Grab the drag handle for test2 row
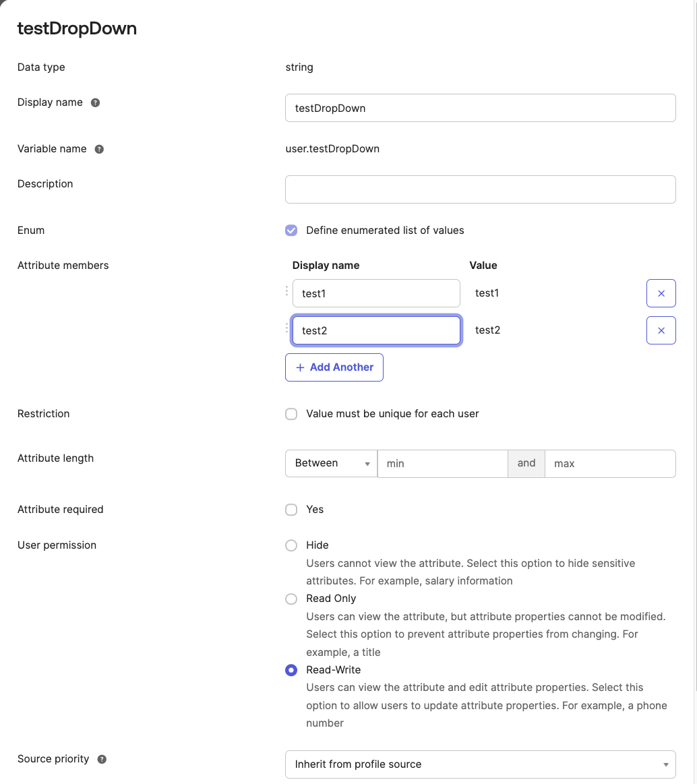Image resolution: width=697 pixels, height=784 pixels. pos(286,328)
